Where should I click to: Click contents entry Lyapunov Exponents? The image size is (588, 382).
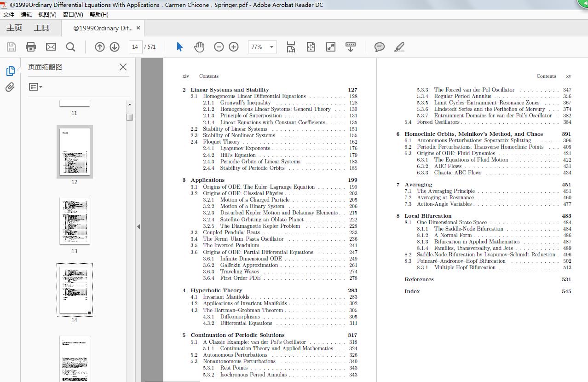(245, 148)
